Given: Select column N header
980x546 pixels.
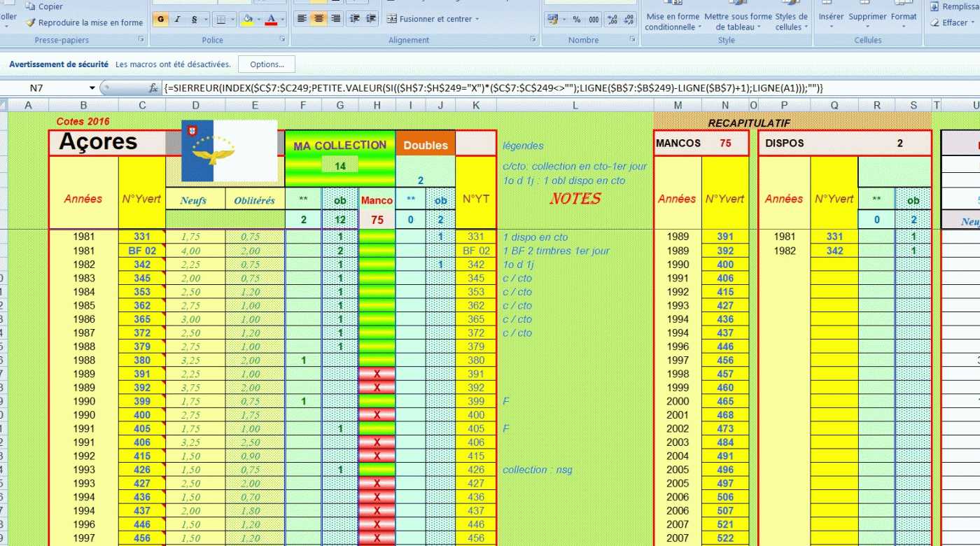Looking at the screenshot, I should coord(724,105).
